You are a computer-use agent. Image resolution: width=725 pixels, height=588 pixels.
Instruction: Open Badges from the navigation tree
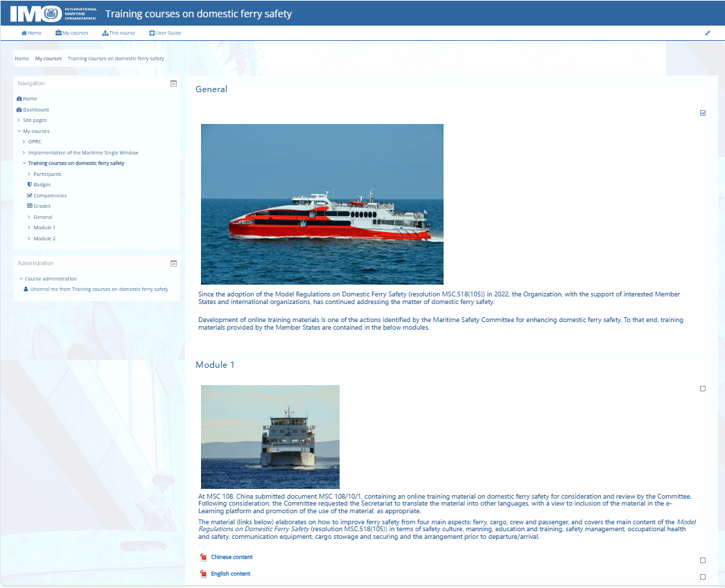(42, 185)
